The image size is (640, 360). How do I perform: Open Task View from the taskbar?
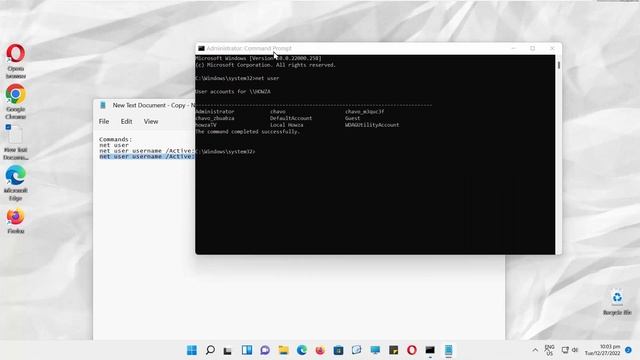point(228,350)
